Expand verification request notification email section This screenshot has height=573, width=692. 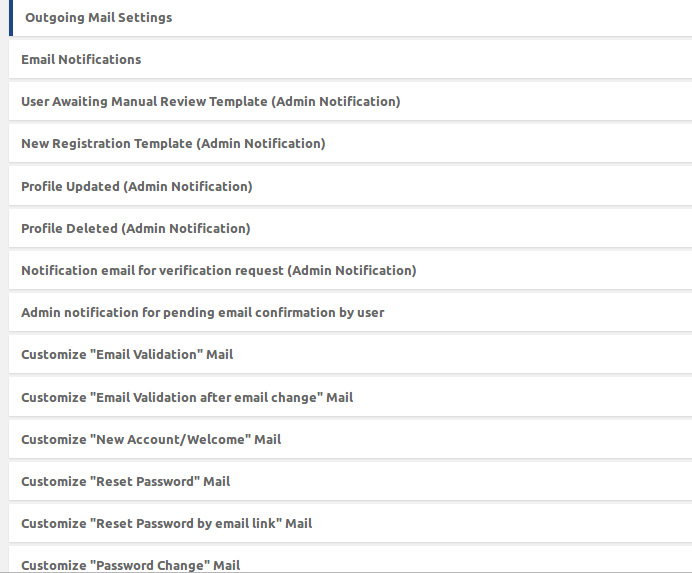click(218, 271)
